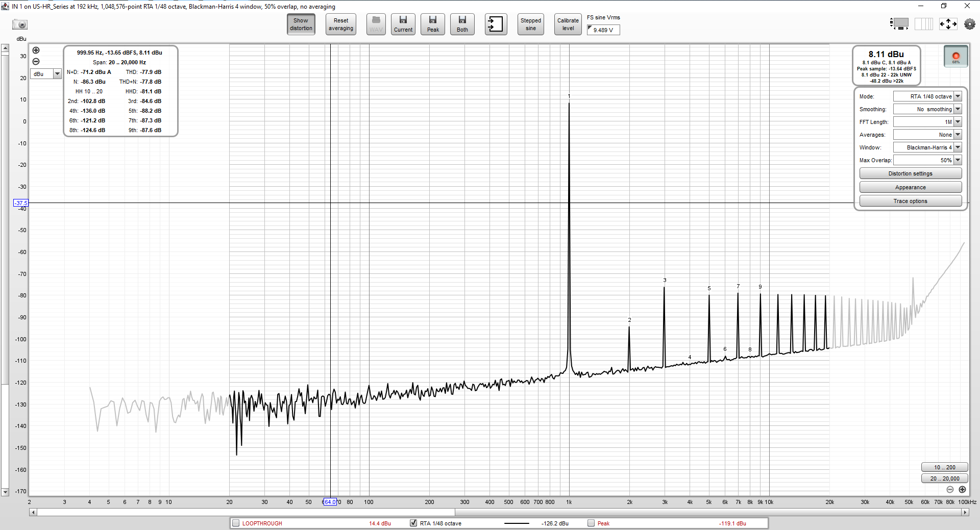Click the 3rd harmonic peak label 3
This screenshot has height=530, width=980.
[x=665, y=280]
